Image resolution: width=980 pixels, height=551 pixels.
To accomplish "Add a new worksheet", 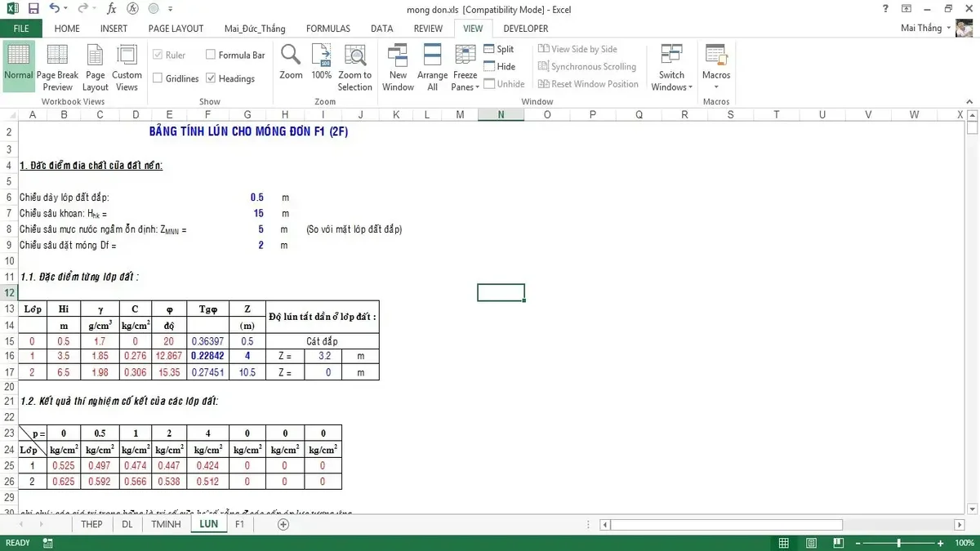I will [282, 524].
